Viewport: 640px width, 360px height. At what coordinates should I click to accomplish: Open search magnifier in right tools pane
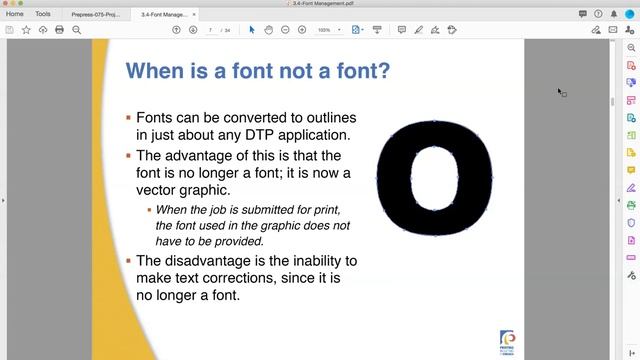tap(631, 48)
